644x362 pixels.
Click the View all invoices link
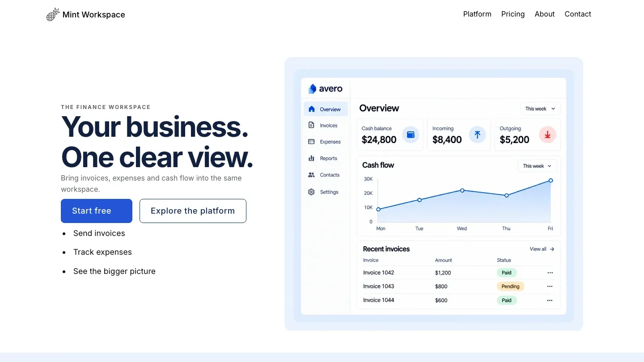pyautogui.click(x=542, y=249)
